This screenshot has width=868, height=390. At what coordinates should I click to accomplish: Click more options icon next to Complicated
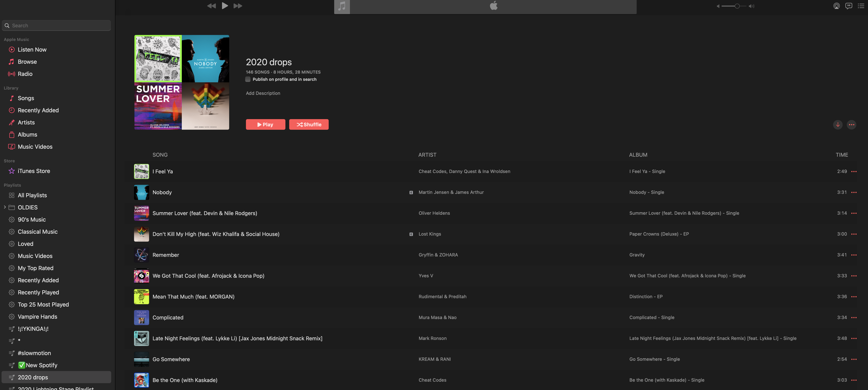click(x=854, y=318)
